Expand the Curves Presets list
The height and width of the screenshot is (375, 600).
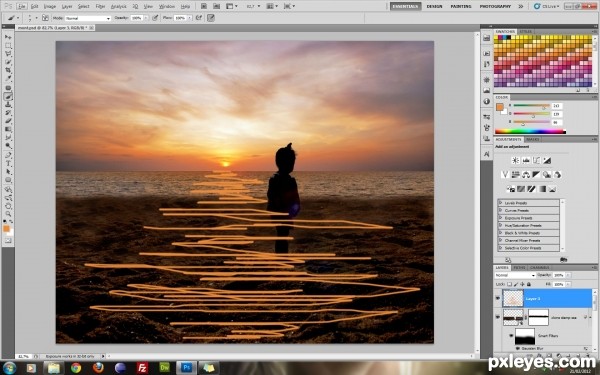[x=528, y=210]
